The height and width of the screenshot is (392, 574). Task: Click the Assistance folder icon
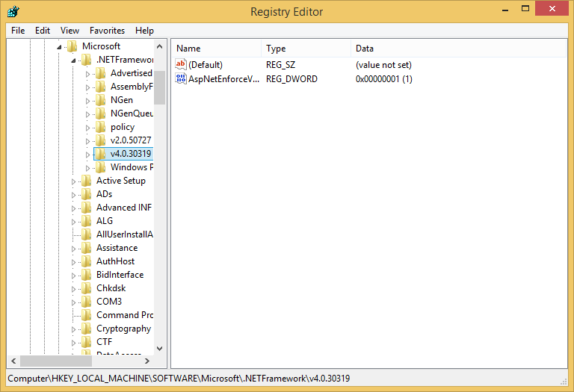click(87, 248)
